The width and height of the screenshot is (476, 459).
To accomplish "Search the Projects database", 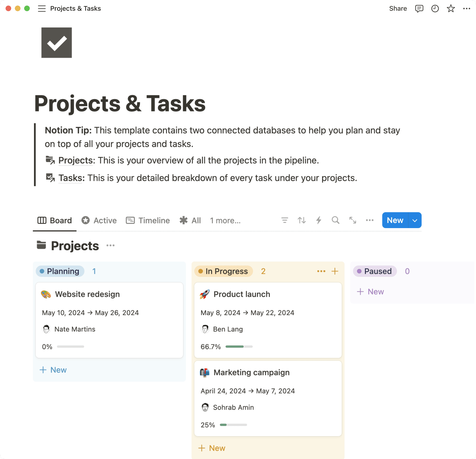I will click(x=335, y=220).
